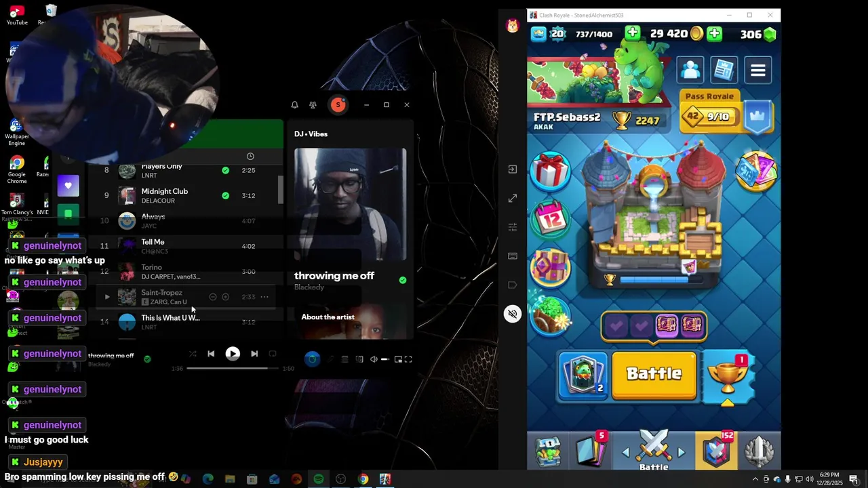The height and width of the screenshot is (488, 868).
Task: Open the chest slots bar
Action: click(654, 326)
